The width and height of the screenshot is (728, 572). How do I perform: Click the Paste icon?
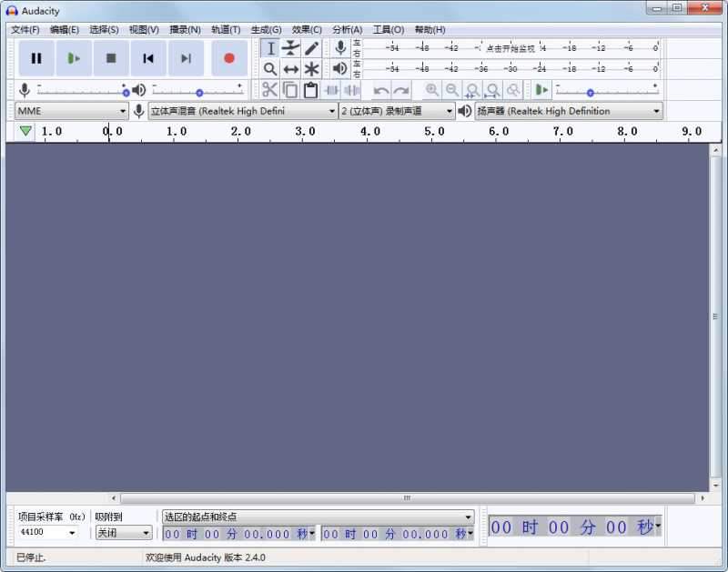[x=309, y=89]
